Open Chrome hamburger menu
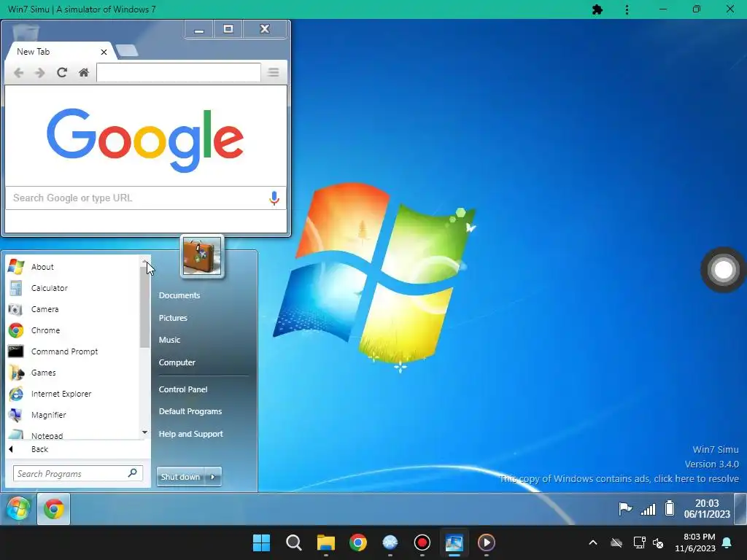This screenshot has height=560, width=747. pyautogui.click(x=274, y=73)
